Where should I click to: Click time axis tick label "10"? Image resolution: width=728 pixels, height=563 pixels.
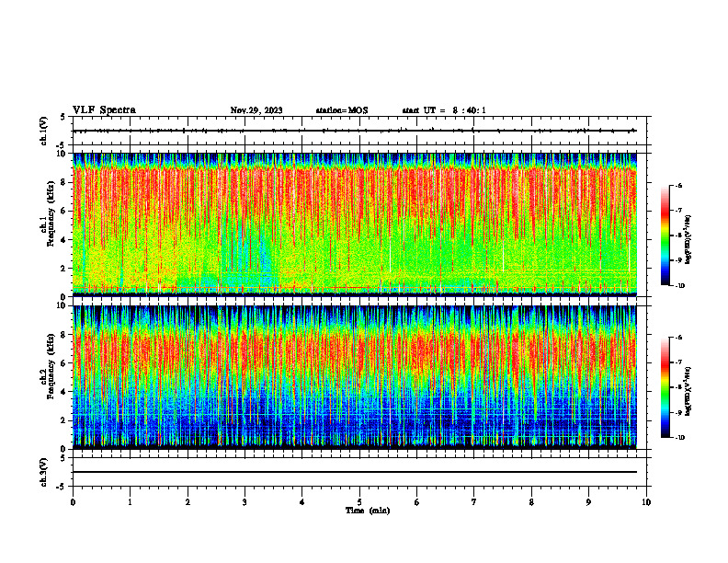pos(646,502)
